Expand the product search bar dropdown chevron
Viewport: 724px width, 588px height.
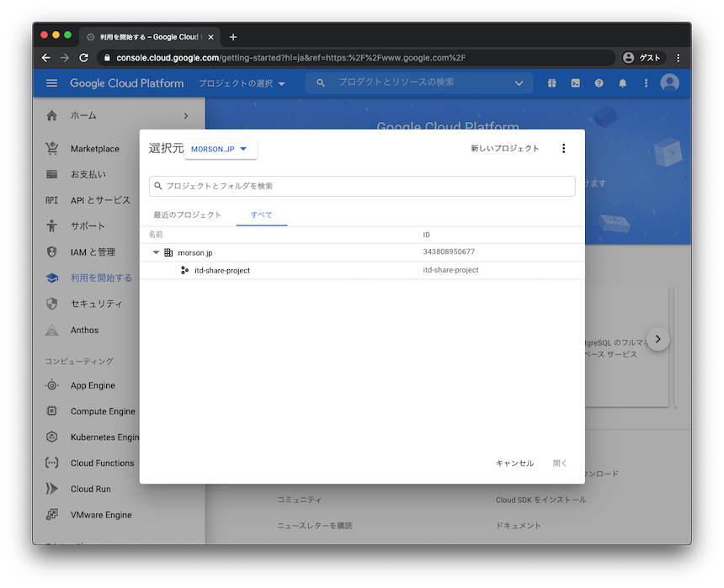(519, 83)
